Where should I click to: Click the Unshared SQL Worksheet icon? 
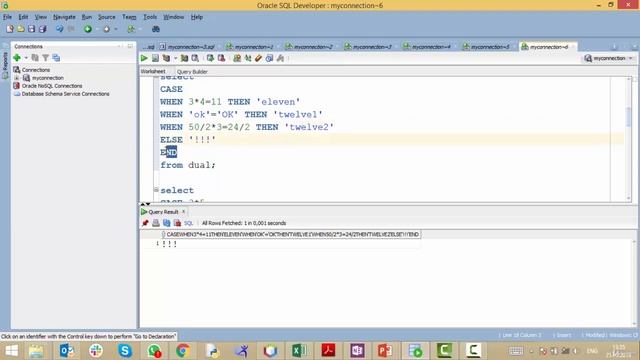coord(237,58)
